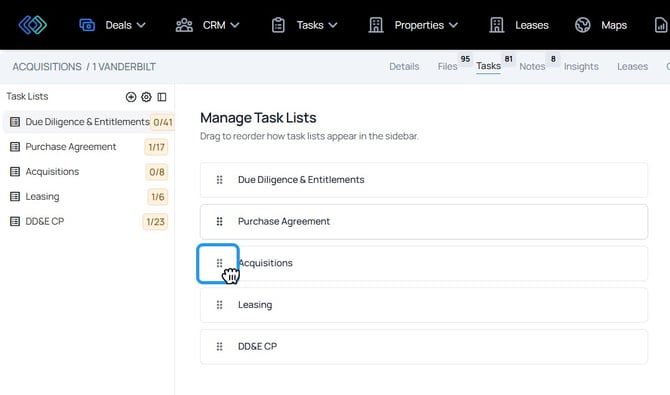Click the 1/6 progress badge

point(158,197)
